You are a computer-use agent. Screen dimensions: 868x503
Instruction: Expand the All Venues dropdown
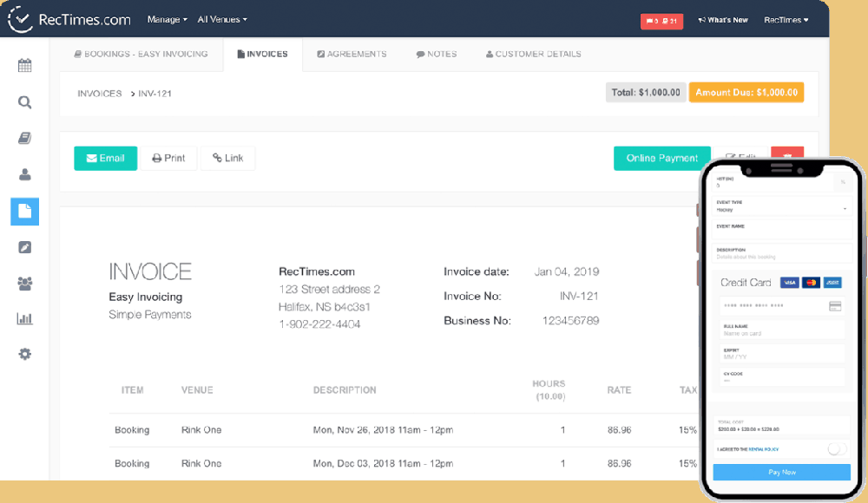[222, 18]
